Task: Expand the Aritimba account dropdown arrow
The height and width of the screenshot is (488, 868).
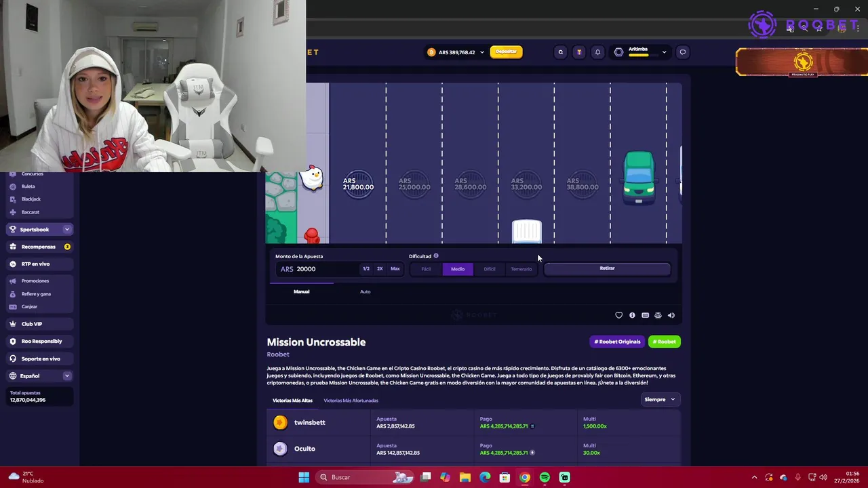Action: pos(664,52)
